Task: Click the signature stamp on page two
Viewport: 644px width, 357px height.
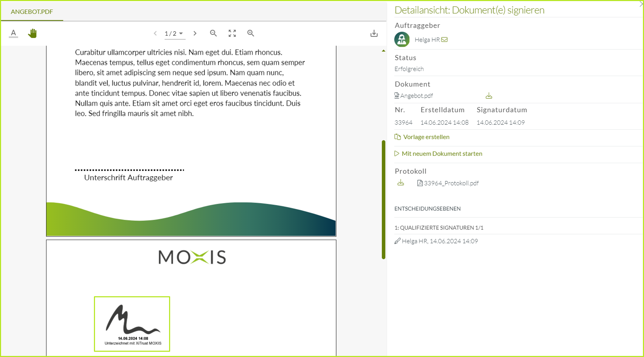Action: [x=132, y=324]
